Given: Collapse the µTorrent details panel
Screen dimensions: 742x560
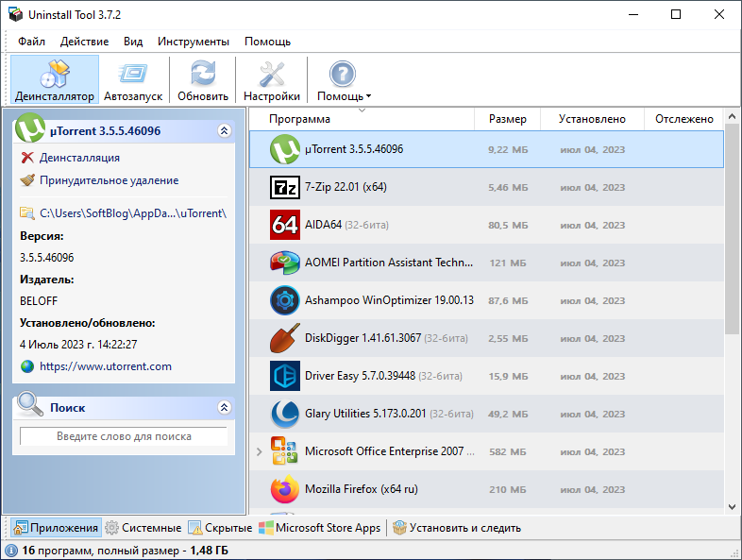Looking at the screenshot, I should (225, 130).
